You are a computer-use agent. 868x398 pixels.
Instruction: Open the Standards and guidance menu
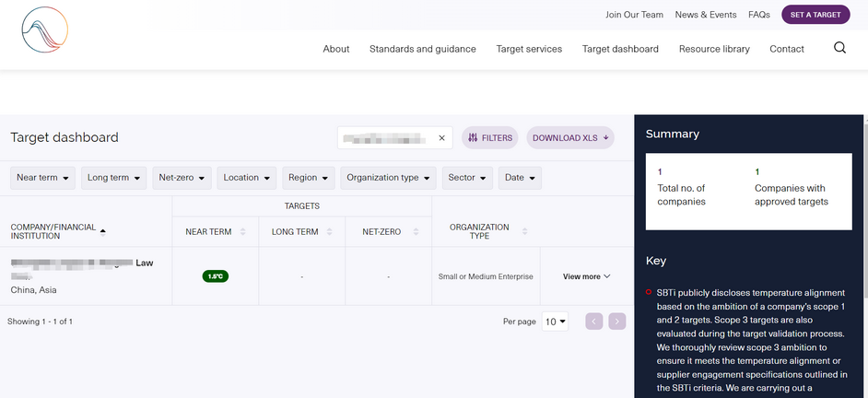422,49
